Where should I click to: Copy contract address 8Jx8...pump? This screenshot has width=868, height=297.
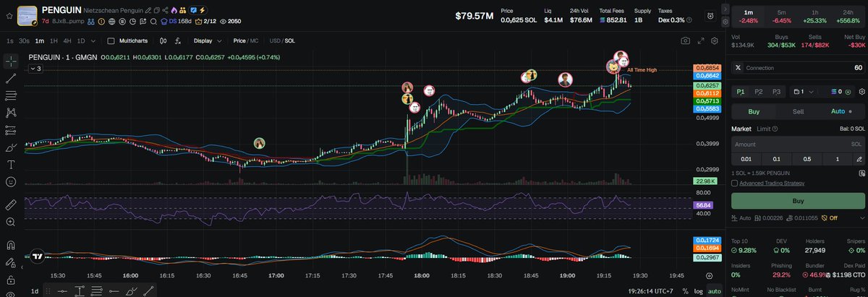point(68,22)
